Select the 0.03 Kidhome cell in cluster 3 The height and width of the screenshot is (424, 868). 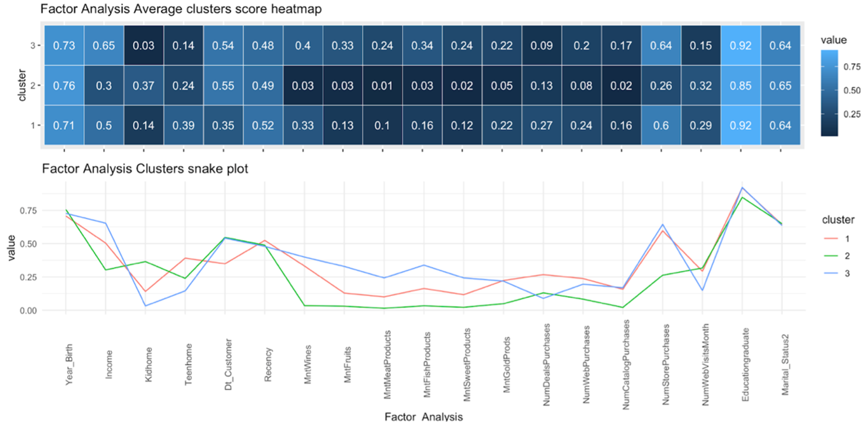(x=144, y=45)
